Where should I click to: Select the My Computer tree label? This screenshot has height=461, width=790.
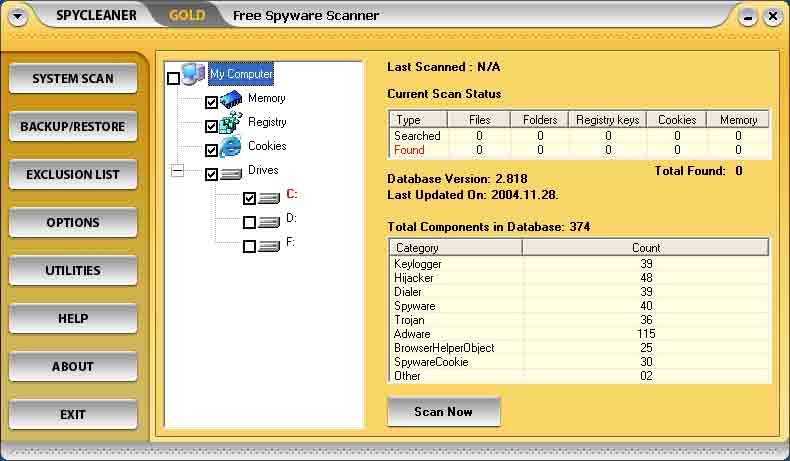(241, 74)
